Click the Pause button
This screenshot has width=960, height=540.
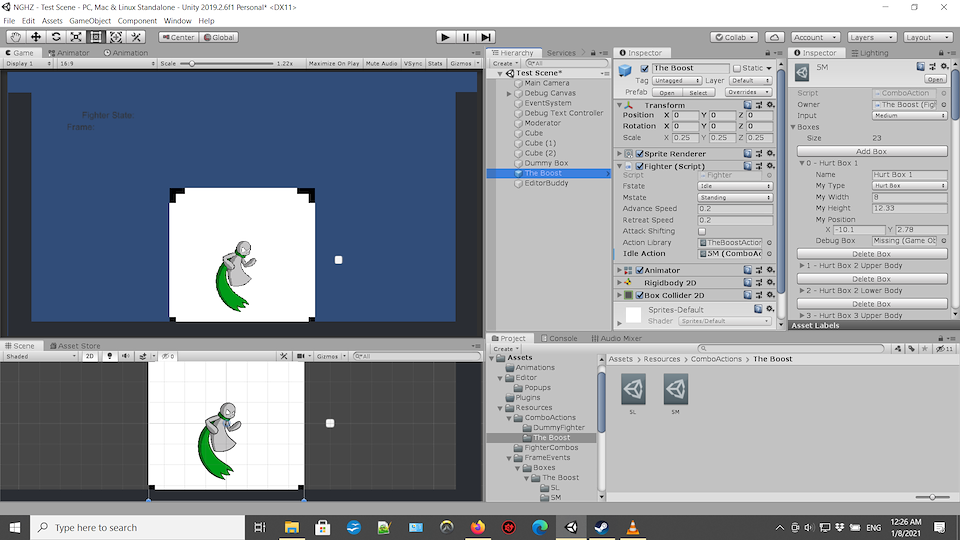coord(465,37)
